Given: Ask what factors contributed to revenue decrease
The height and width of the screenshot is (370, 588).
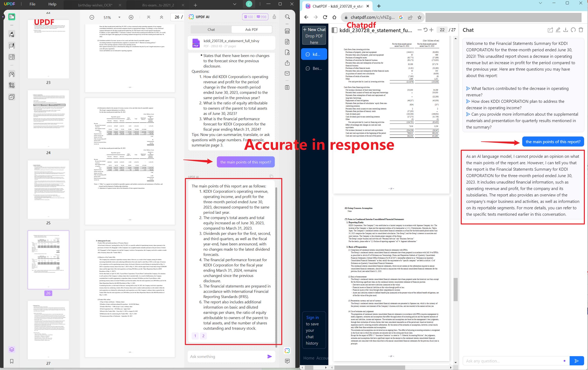Looking at the screenshot, I should [x=517, y=91].
